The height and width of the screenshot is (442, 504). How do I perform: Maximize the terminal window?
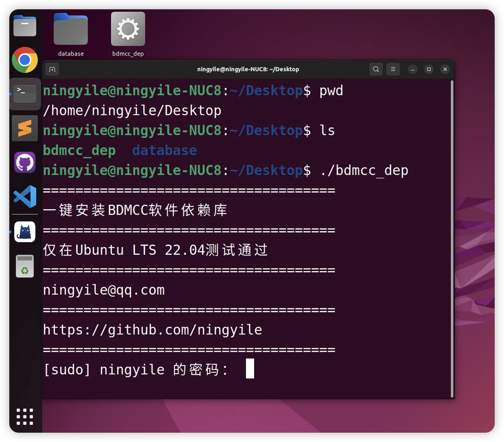tap(429, 69)
